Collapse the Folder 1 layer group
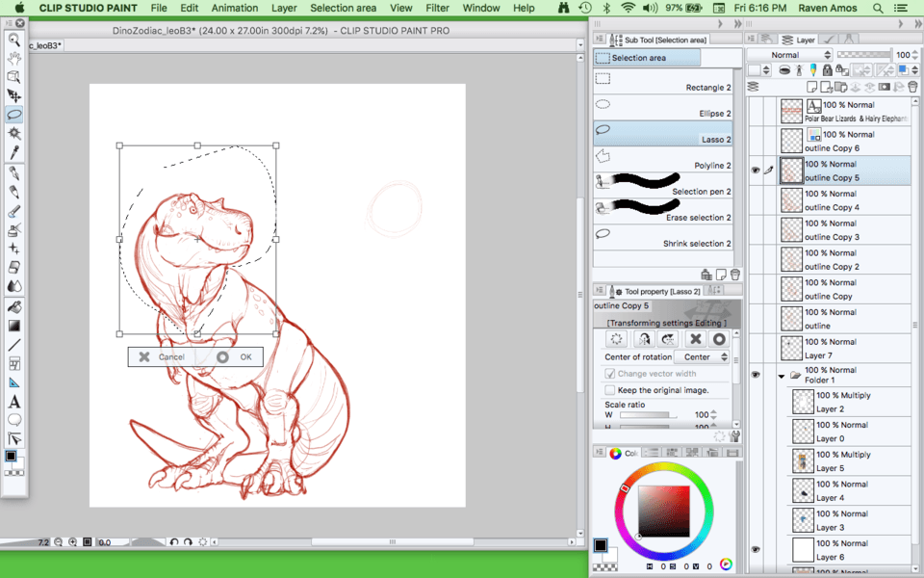 781,376
